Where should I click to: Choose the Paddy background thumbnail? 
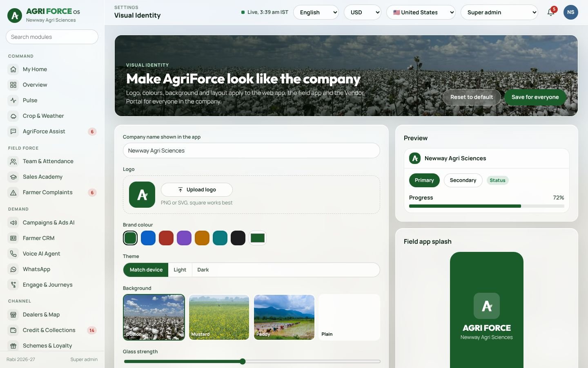(x=284, y=317)
